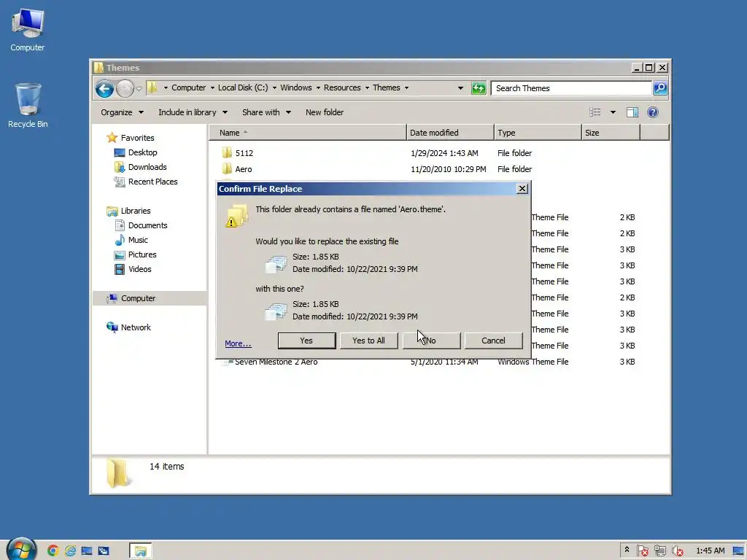Click the taskbar icon left of Explorer
747x560 pixels.
coord(104,551)
